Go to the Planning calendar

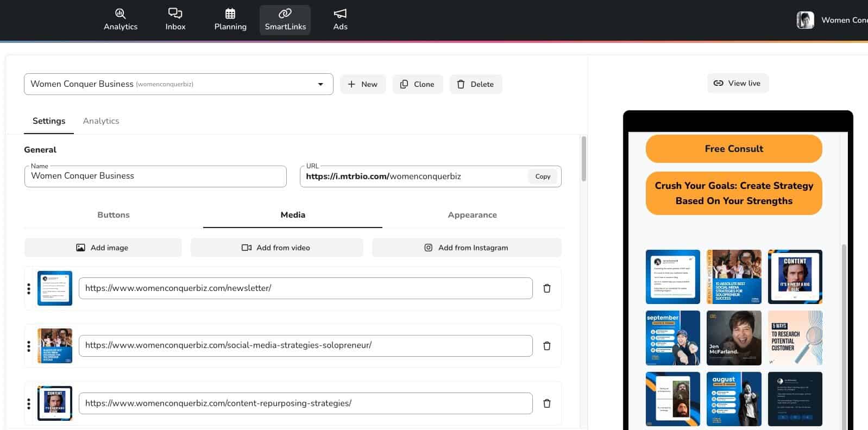coord(230,20)
